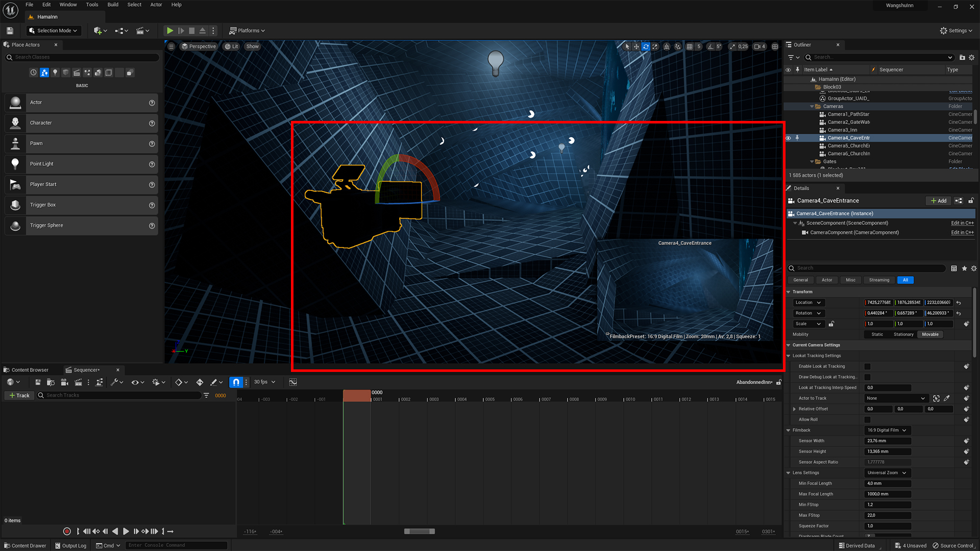Click the Output Log icon in status bar
The height and width of the screenshot is (551, 980).
click(x=58, y=545)
